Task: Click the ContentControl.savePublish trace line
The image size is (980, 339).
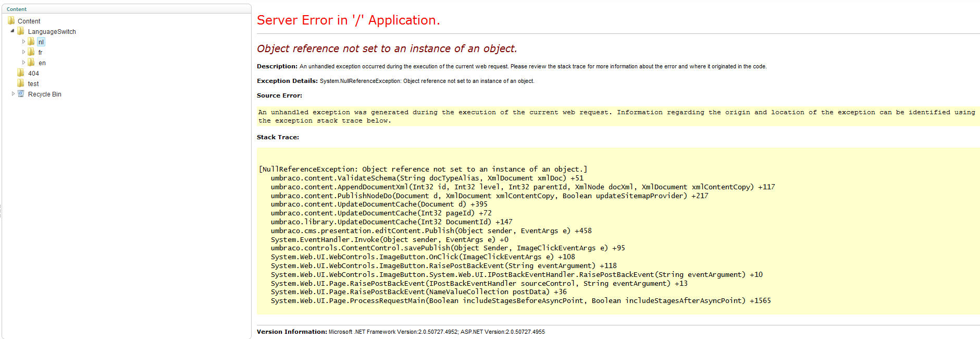Action: [448, 248]
